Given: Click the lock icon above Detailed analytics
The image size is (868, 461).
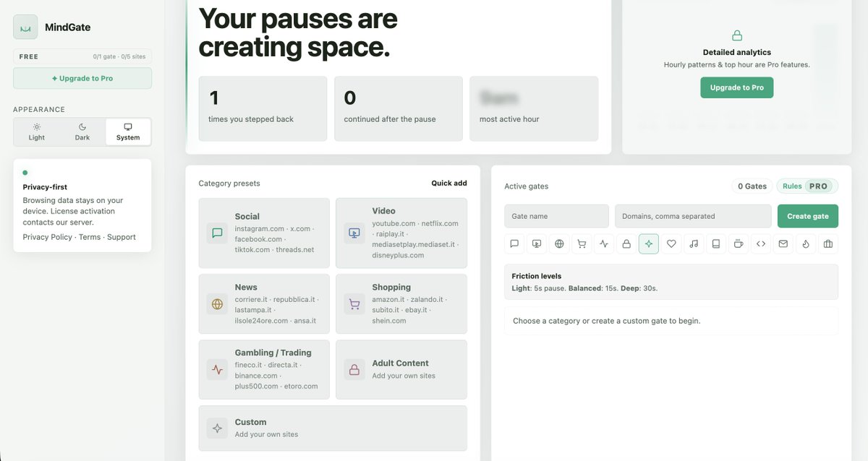Looking at the screenshot, I should point(737,35).
